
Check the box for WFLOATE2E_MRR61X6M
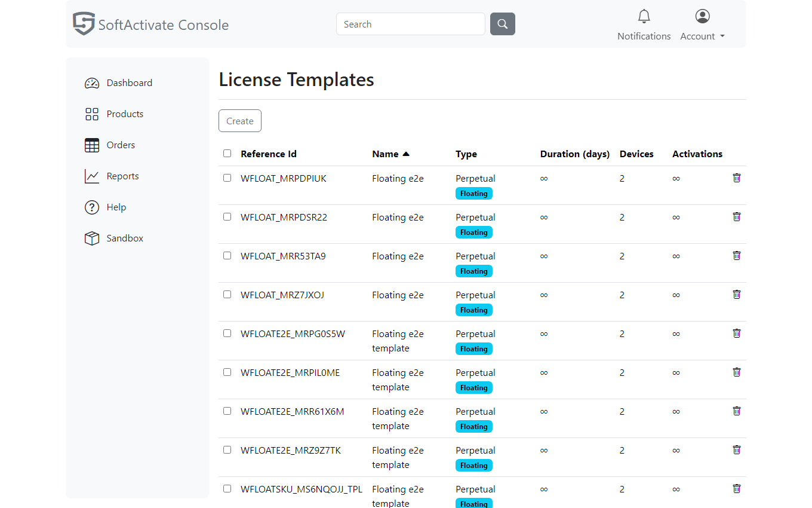(x=227, y=411)
